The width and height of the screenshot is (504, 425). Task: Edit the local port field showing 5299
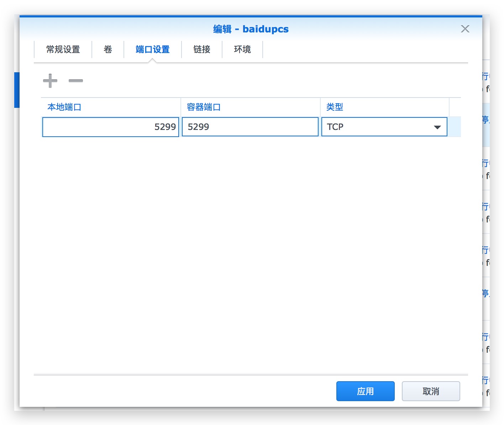pyautogui.click(x=111, y=127)
